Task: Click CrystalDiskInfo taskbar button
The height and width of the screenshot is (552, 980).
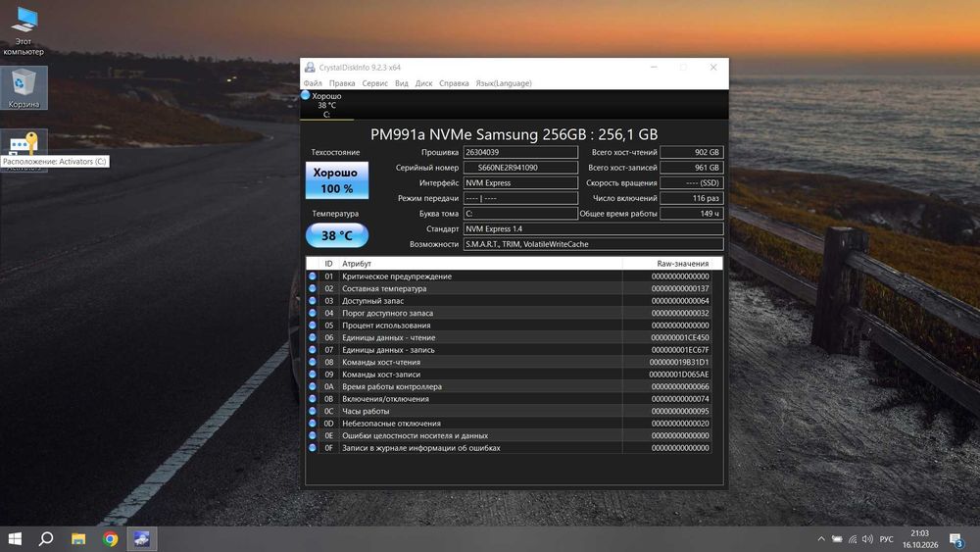Action: tap(142, 539)
